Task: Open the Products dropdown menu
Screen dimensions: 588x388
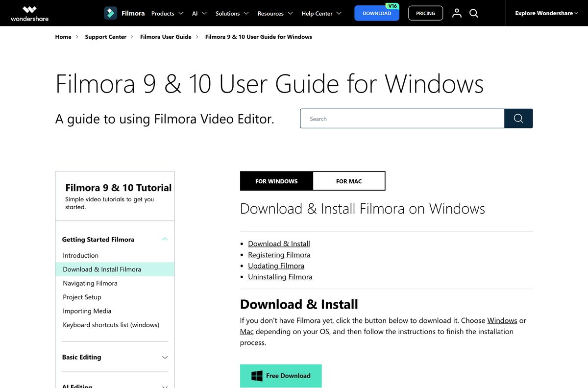Action: pyautogui.click(x=168, y=13)
